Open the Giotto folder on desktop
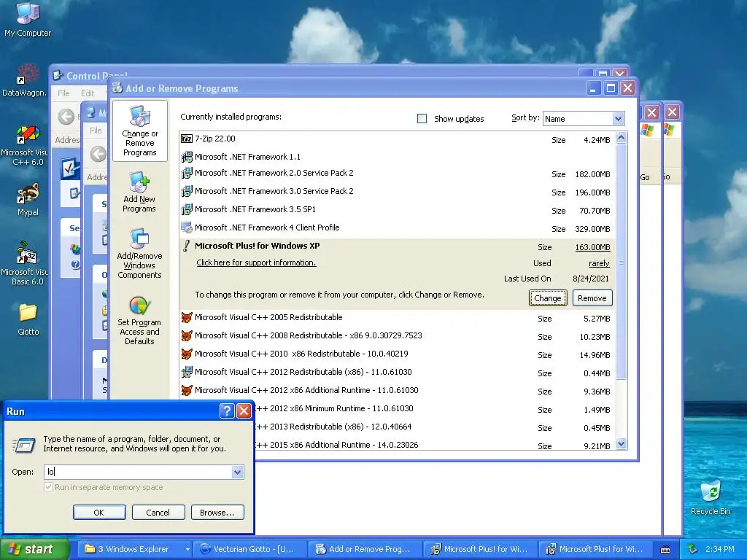The width and height of the screenshot is (747, 560). 28,319
